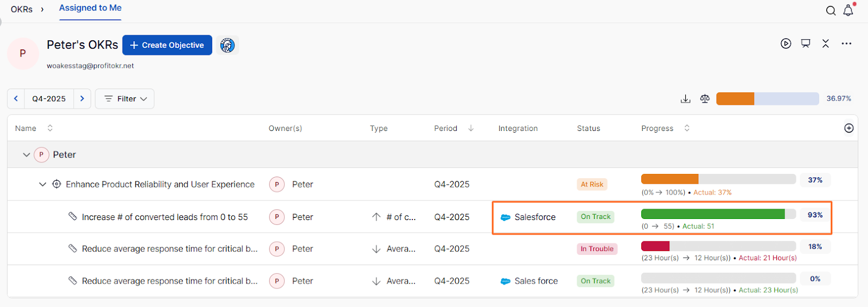Collapse the Peter group
Viewport: 868px width, 307px height.
tap(26, 155)
